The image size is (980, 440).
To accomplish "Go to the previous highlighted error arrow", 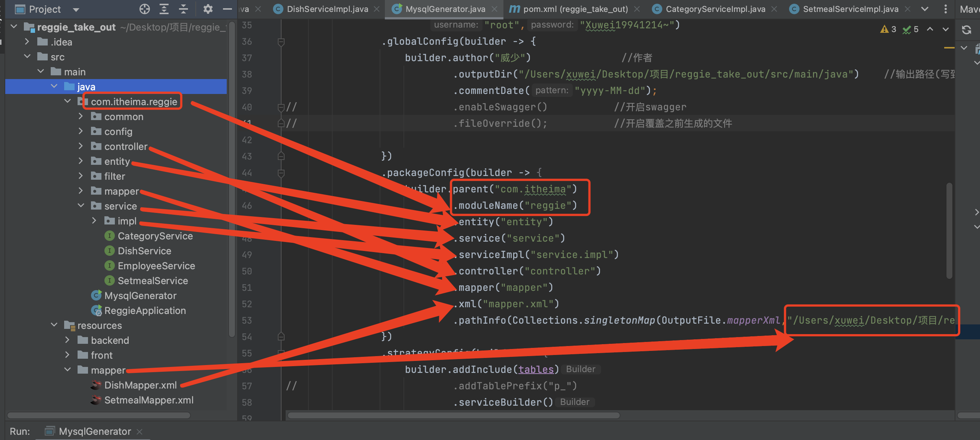I will coord(930,29).
